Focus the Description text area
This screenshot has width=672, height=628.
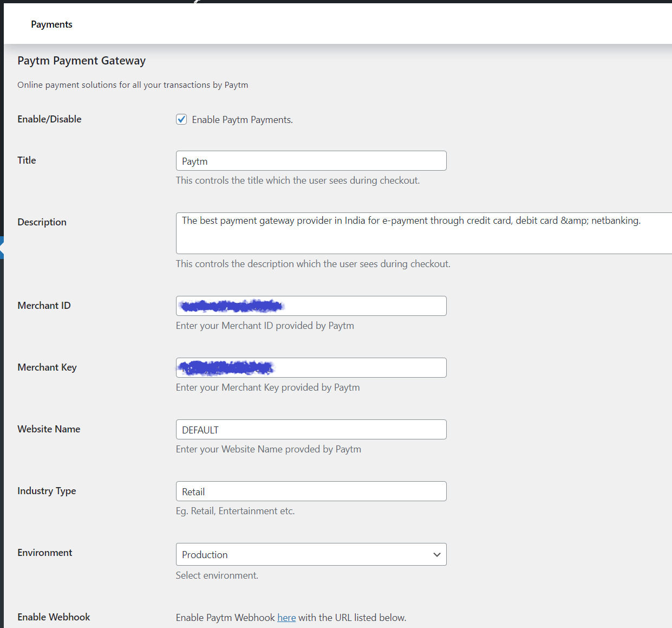pos(424,233)
